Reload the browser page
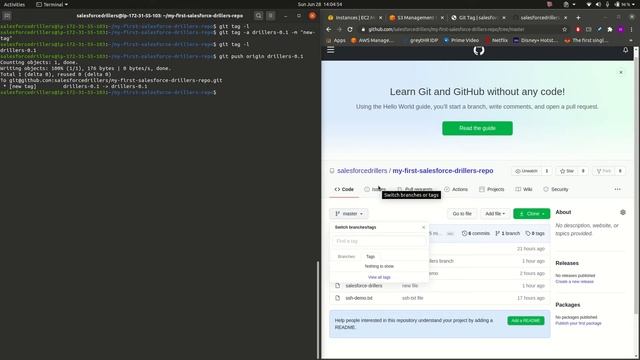 tap(350, 29)
